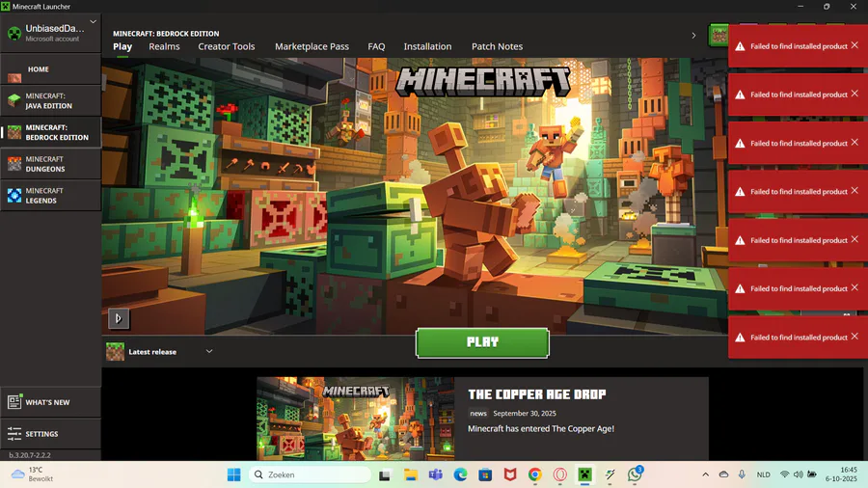Open Google Chrome from the taskbar
The width and height of the screenshot is (868, 488).
pos(534,474)
